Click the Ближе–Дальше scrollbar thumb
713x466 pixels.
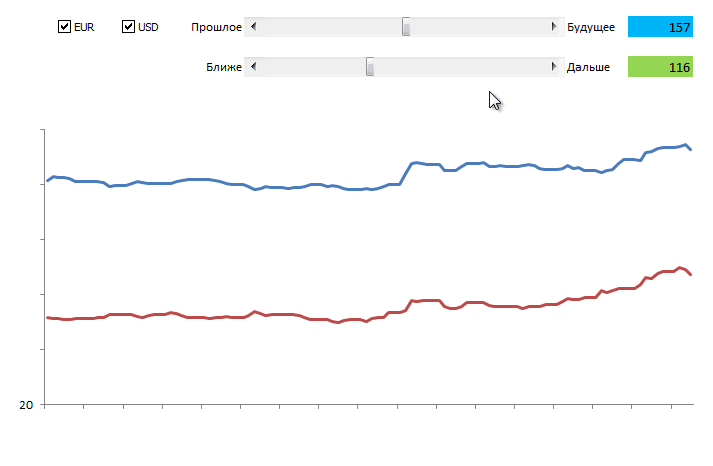(x=369, y=67)
